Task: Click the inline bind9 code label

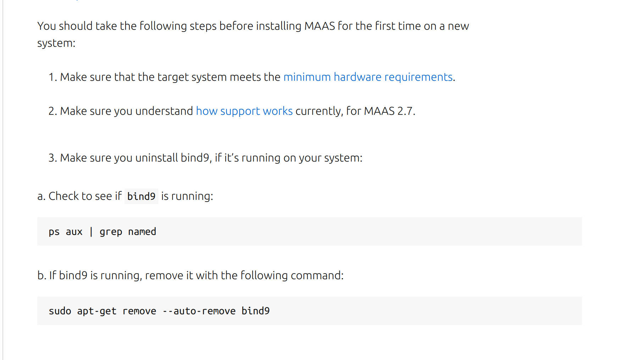Action: point(141,196)
